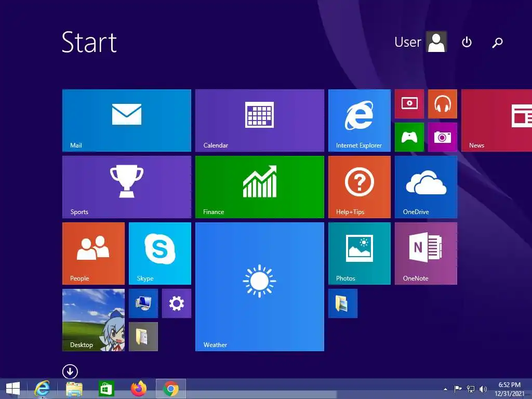This screenshot has height=399, width=532.
Task: Open the Photos tile
Action: click(x=360, y=254)
